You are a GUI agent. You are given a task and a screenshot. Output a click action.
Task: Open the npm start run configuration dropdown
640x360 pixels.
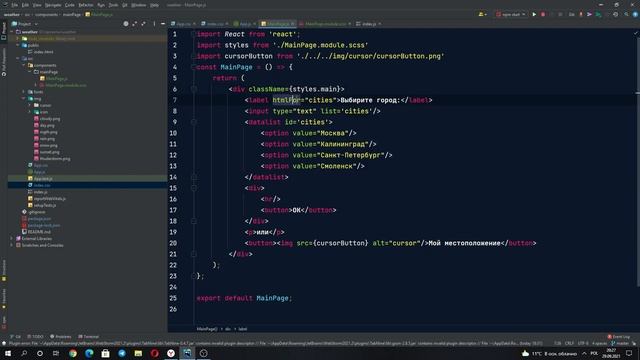(511, 14)
